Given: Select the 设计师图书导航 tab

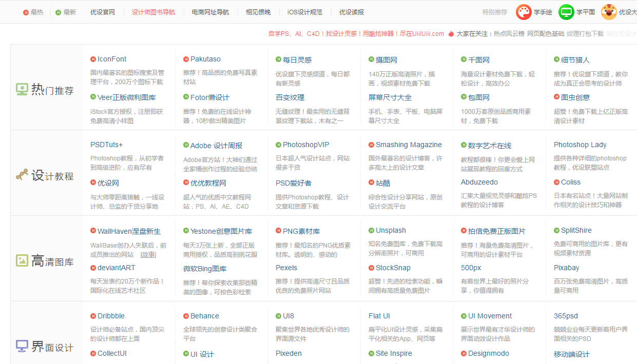Looking at the screenshot, I should pos(153,12).
